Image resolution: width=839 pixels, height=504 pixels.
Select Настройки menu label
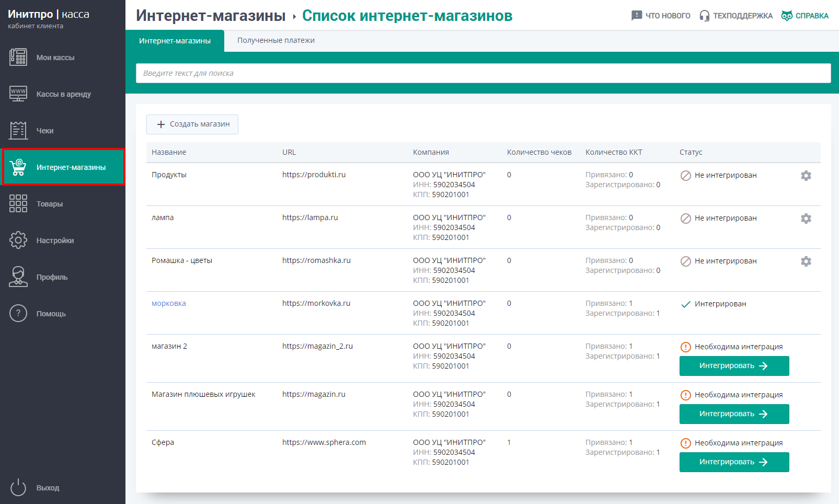click(x=55, y=240)
